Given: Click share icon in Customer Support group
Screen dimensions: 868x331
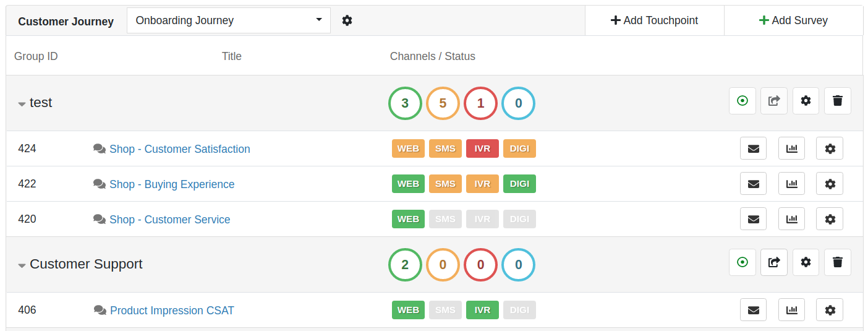Looking at the screenshot, I should click(774, 262).
